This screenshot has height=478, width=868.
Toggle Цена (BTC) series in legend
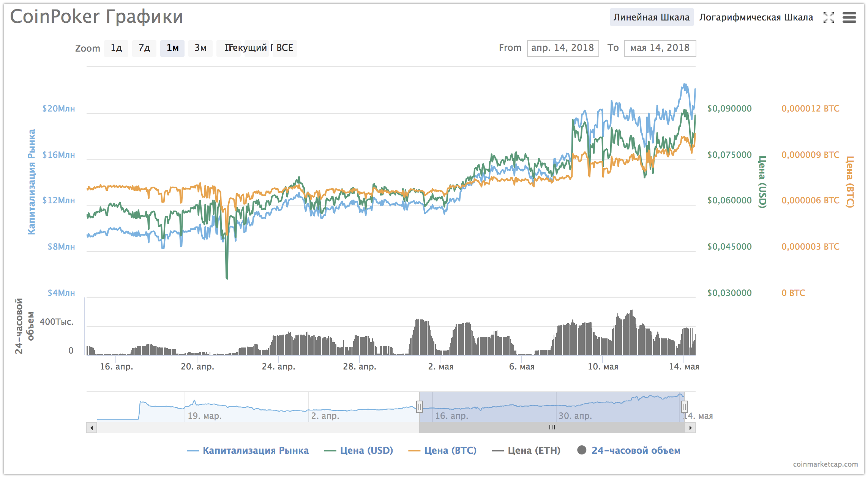[x=442, y=450]
